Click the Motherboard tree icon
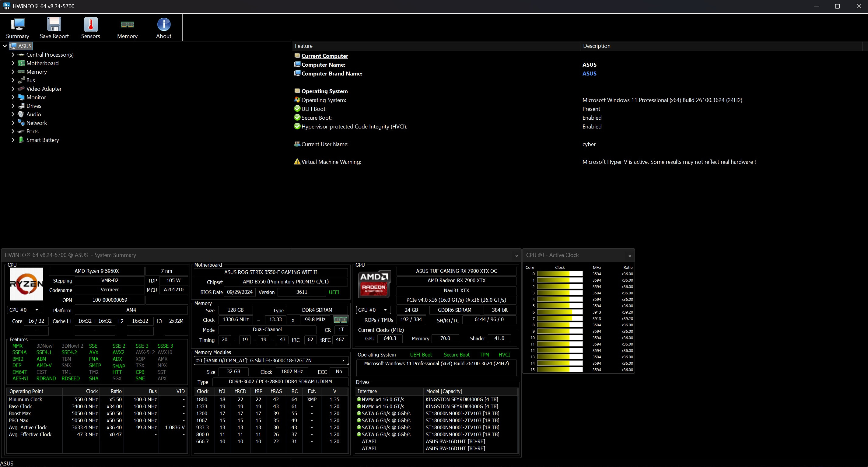This screenshot has width=868, height=467. point(21,63)
